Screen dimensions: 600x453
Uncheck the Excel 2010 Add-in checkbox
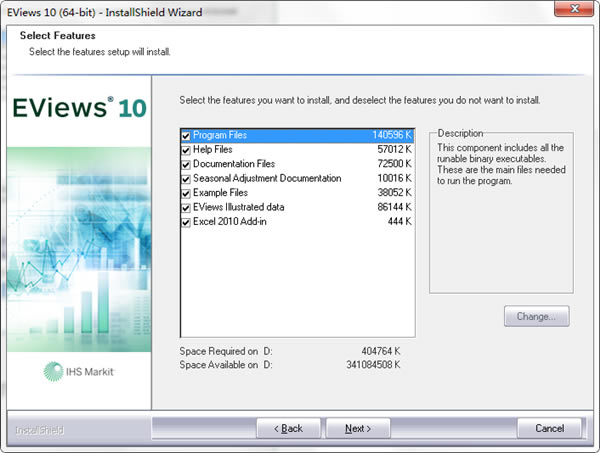[186, 222]
